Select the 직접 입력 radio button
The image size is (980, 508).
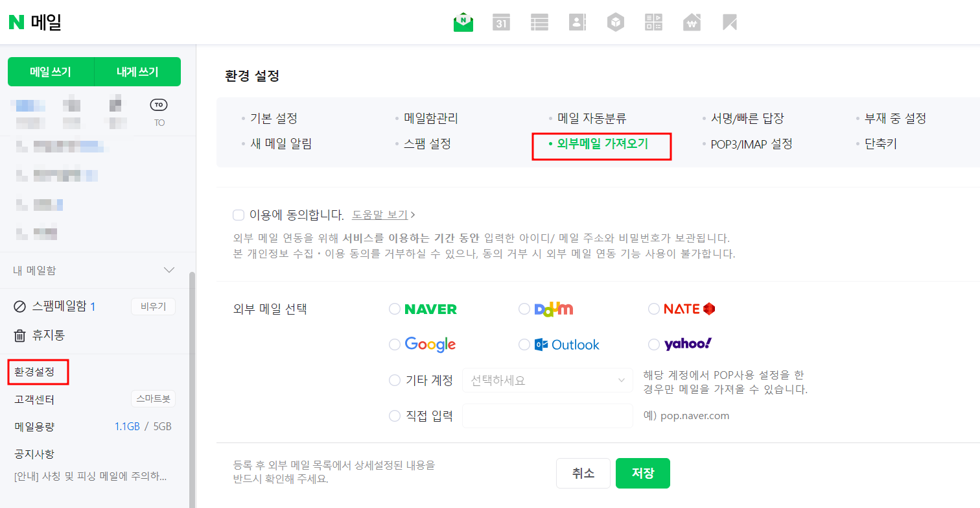coord(394,416)
